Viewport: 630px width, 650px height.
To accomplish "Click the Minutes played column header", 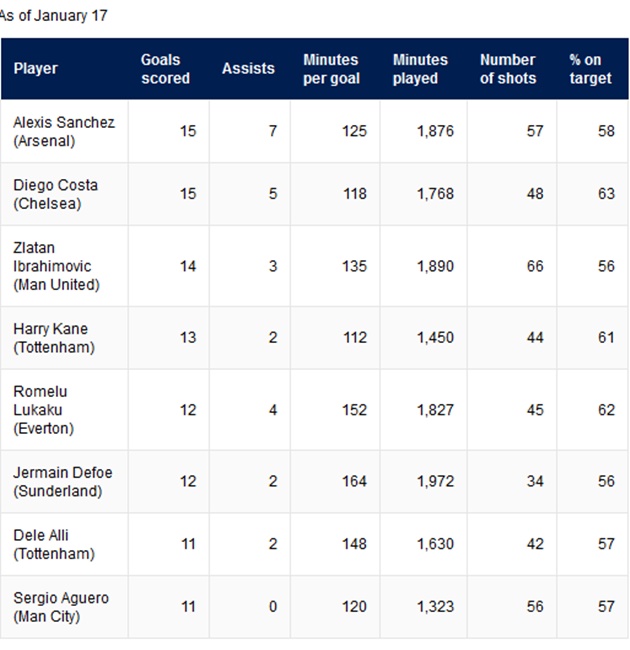I will (420, 69).
